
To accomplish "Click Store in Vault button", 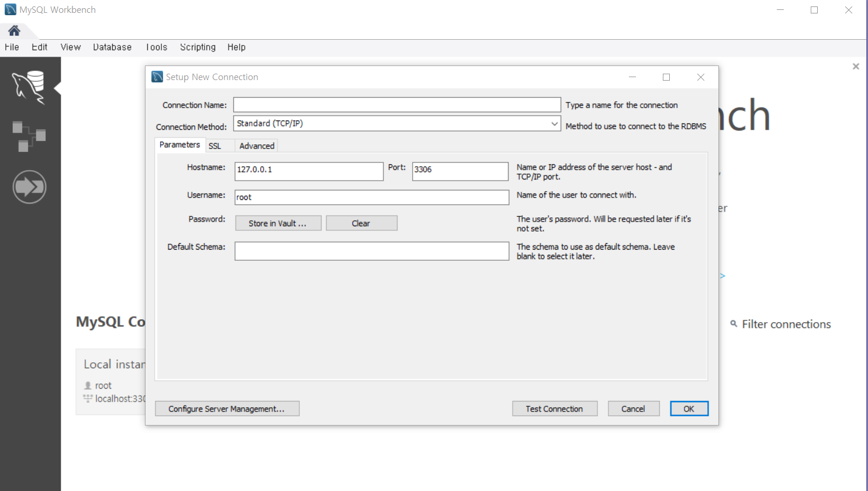I will coord(278,223).
